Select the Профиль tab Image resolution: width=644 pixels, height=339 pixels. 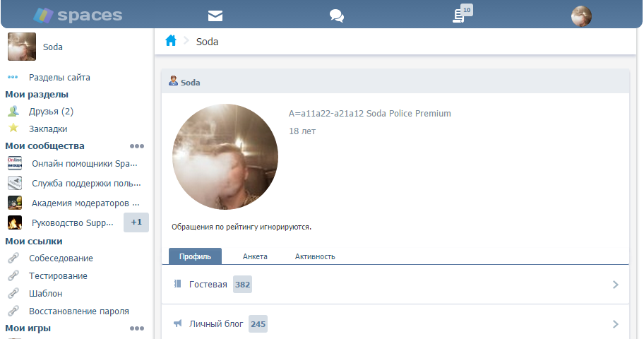coord(195,256)
